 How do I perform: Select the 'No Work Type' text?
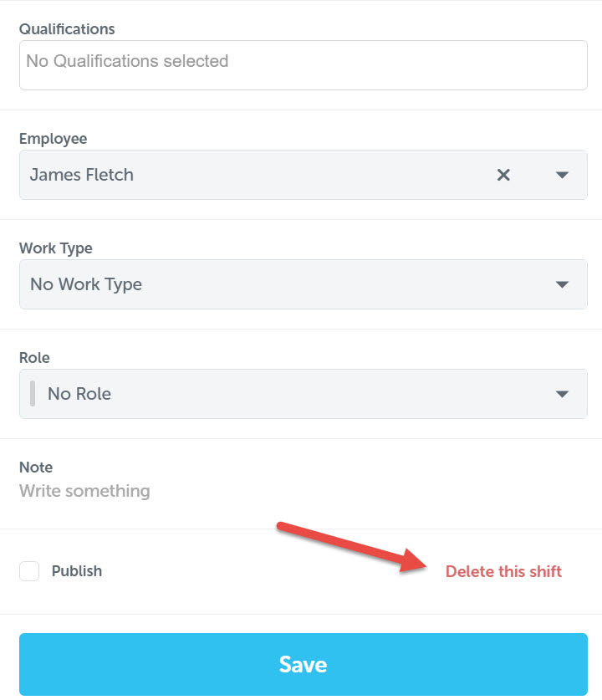(86, 284)
